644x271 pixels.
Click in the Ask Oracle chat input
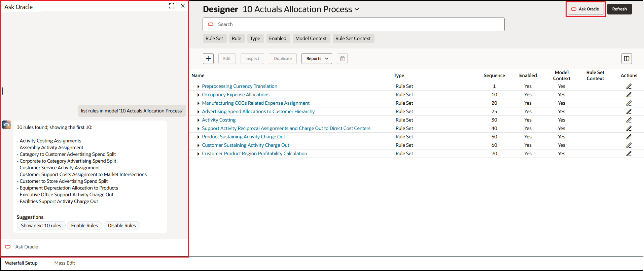(x=94, y=247)
